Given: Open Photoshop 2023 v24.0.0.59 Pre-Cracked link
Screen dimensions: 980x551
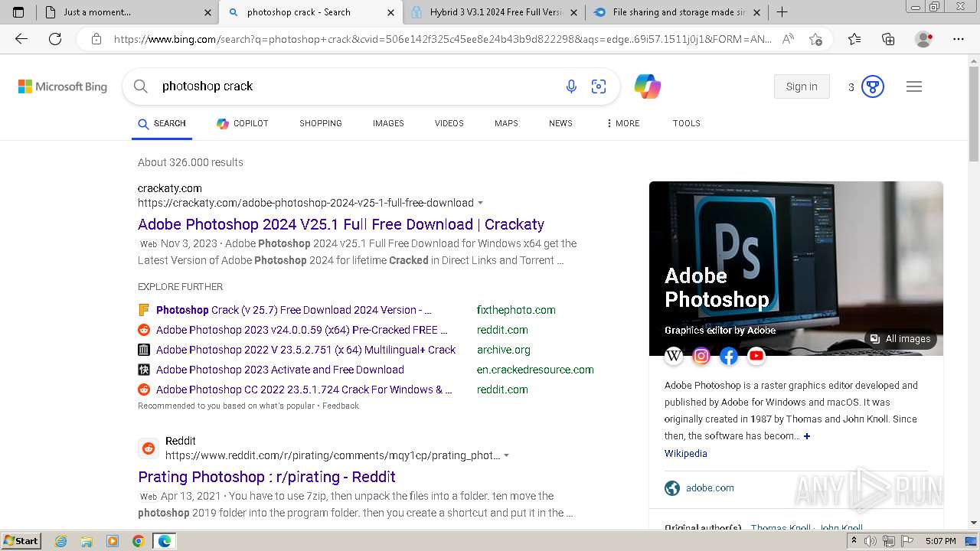Looking at the screenshot, I should pyautogui.click(x=302, y=330).
